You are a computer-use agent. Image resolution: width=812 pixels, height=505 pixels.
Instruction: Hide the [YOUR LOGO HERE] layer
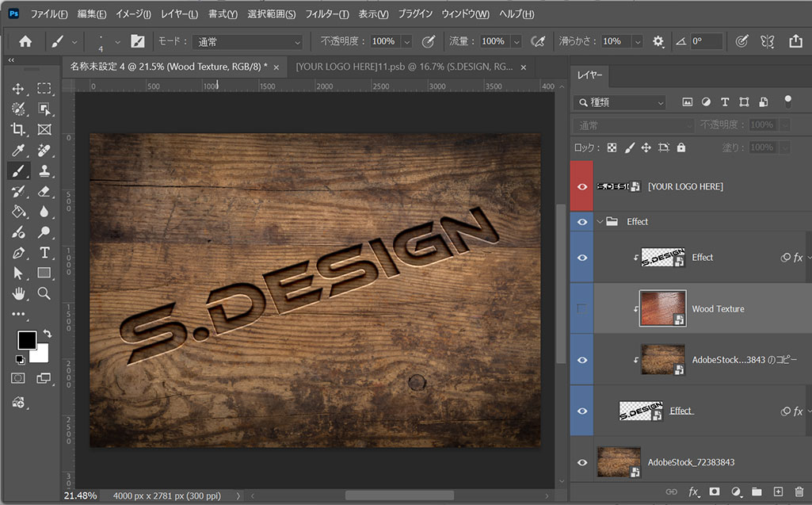pos(582,186)
